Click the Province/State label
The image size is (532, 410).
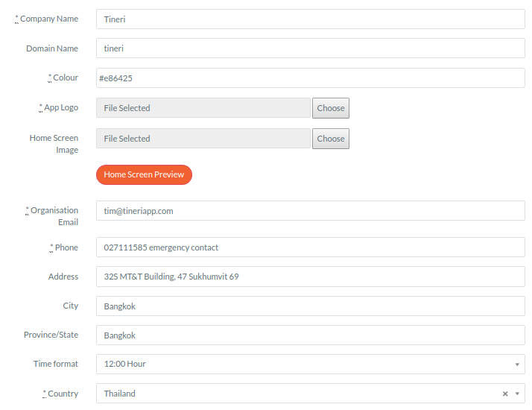coord(51,335)
